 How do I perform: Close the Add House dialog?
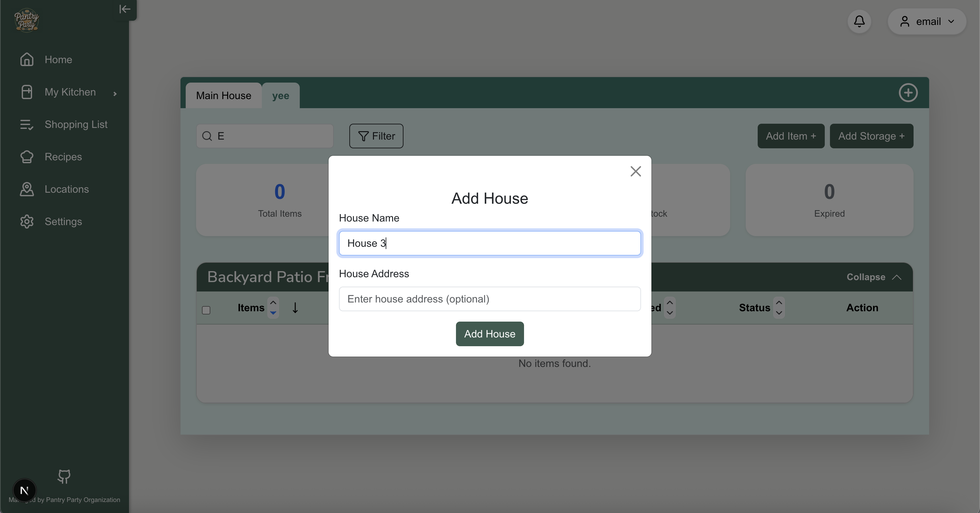[x=635, y=171]
